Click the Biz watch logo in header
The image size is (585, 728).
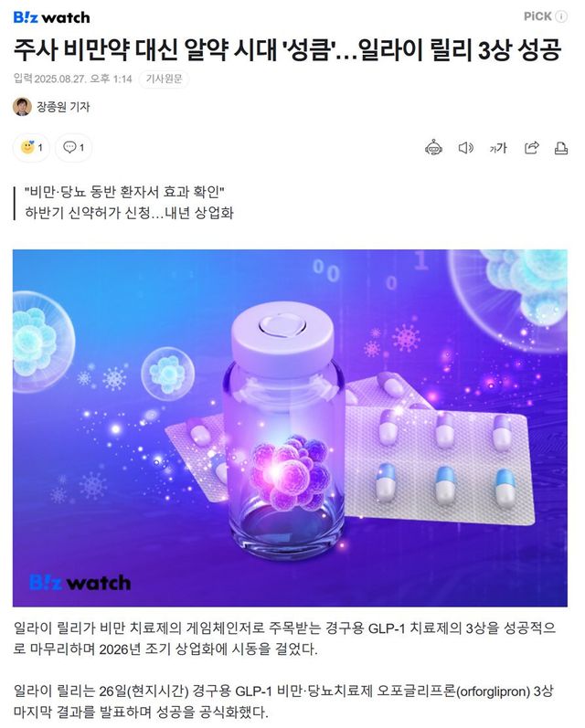pos(51,17)
